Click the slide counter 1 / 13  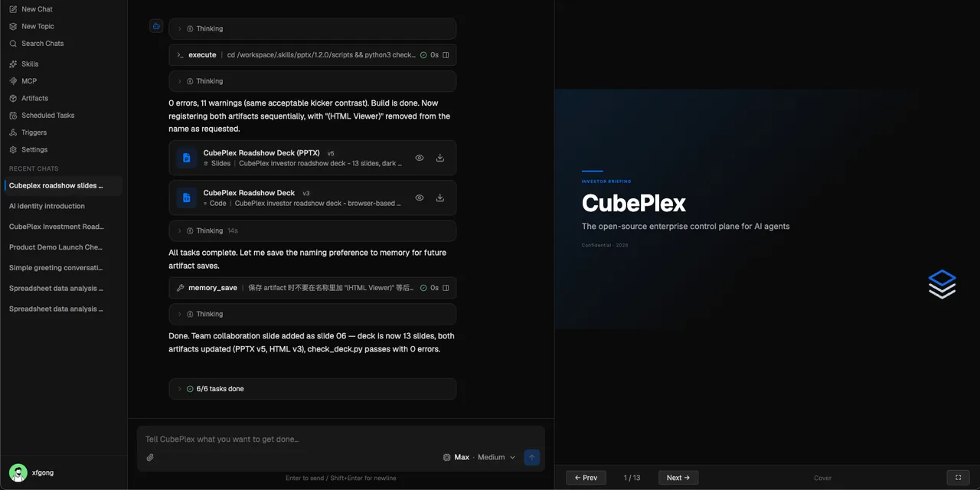632,478
